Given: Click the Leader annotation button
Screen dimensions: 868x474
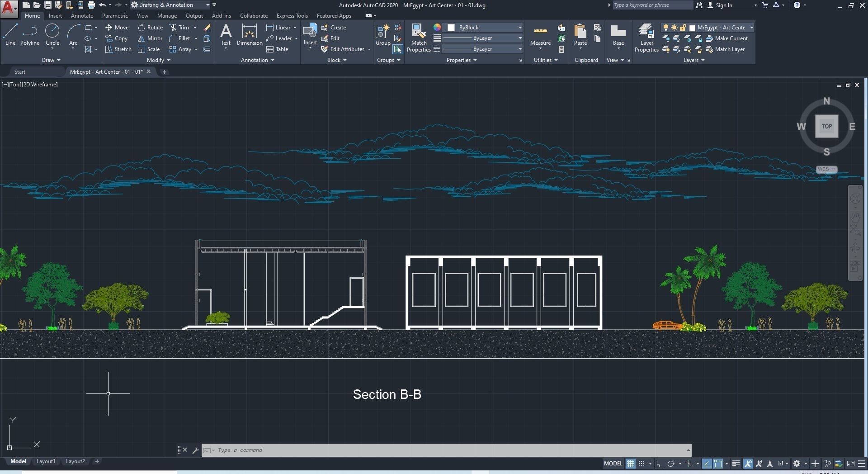Looking at the screenshot, I should pyautogui.click(x=279, y=38).
